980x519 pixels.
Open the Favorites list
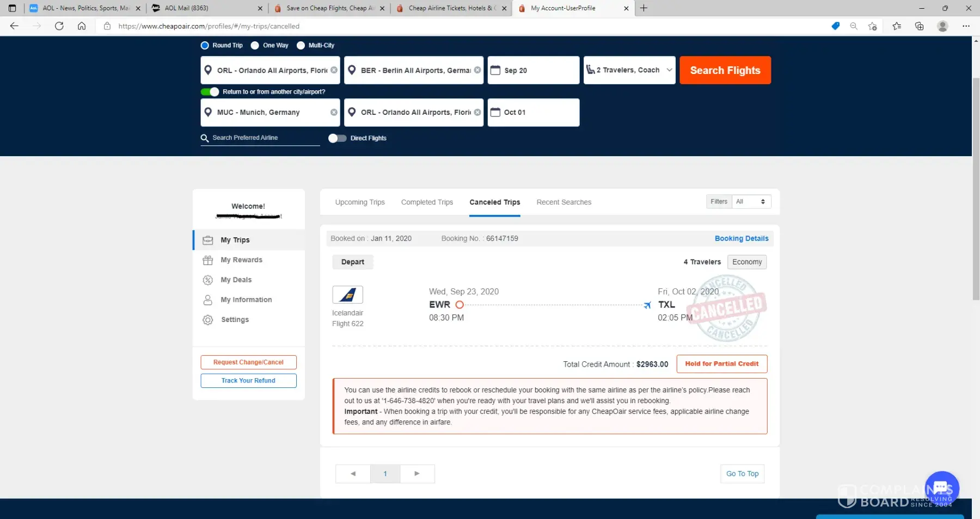click(897, 26)
